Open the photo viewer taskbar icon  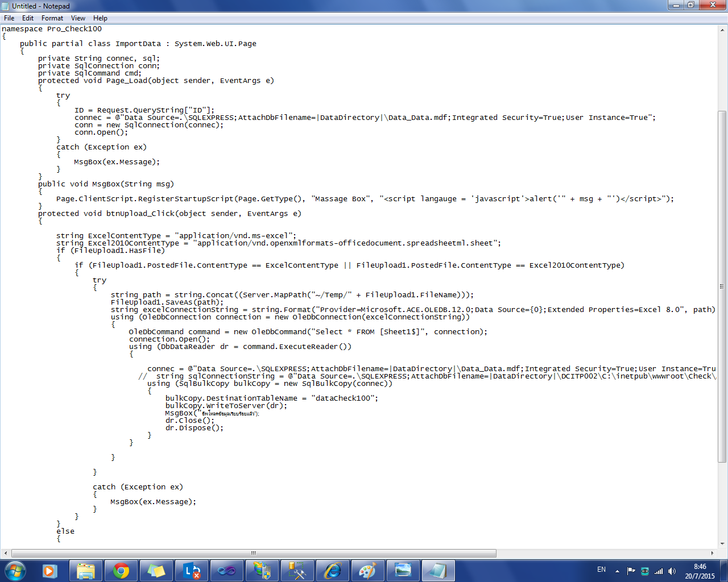pos(403,571)
